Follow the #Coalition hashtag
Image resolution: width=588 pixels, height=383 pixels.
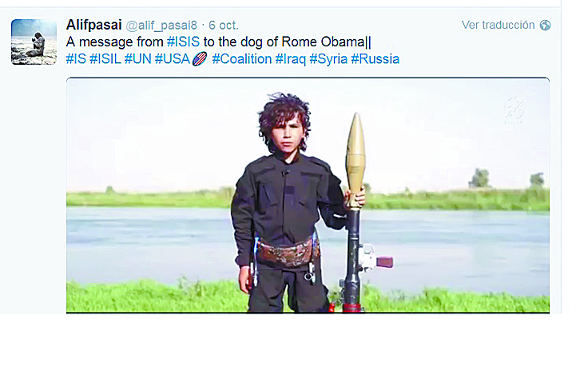point(242,59)
